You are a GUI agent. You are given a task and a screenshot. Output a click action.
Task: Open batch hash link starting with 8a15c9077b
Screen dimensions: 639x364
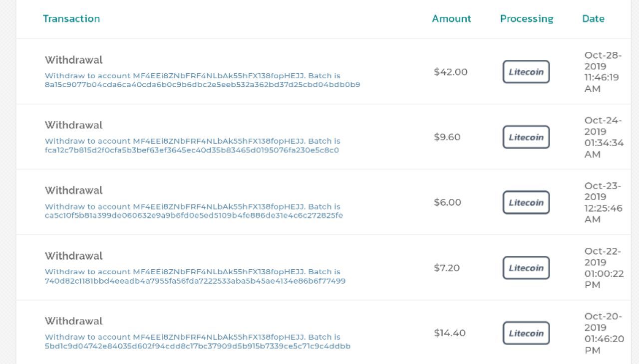pyautogui.click(x=202, y=85)
